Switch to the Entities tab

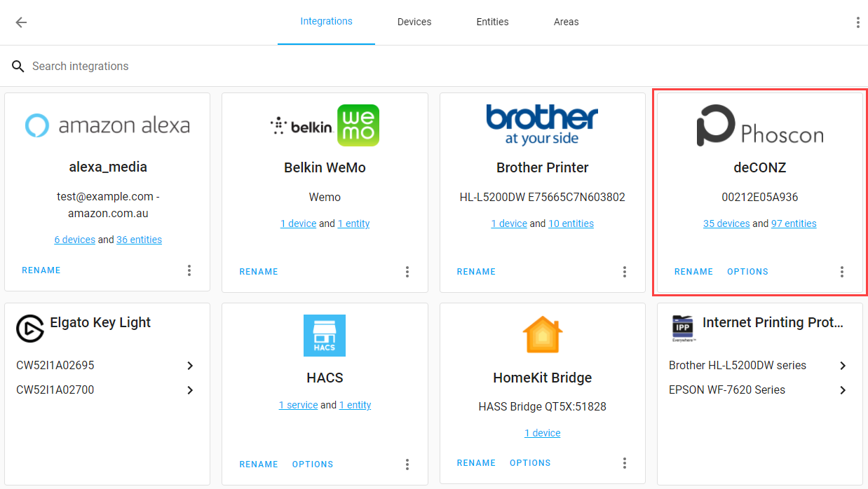(492, 22)
